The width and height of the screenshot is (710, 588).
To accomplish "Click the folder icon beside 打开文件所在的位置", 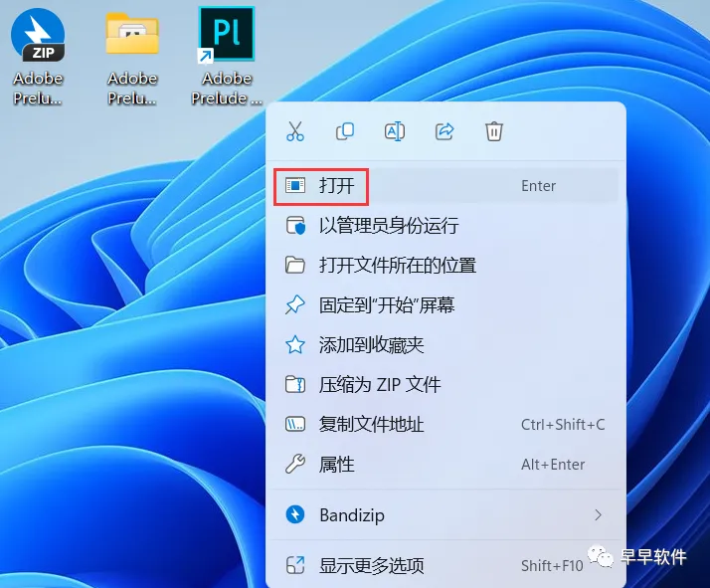I will click(x=295, y=266).
